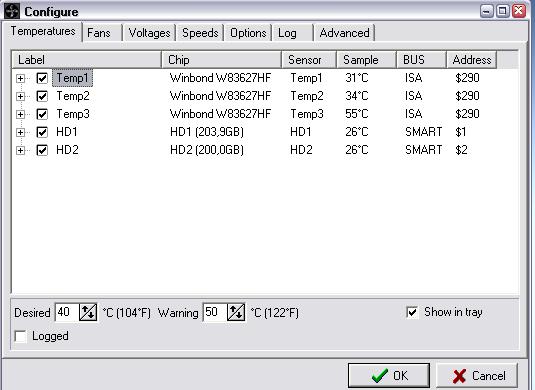Select the HD2 label row
Viewport: 535px width, 390px height.
[67, 150]
